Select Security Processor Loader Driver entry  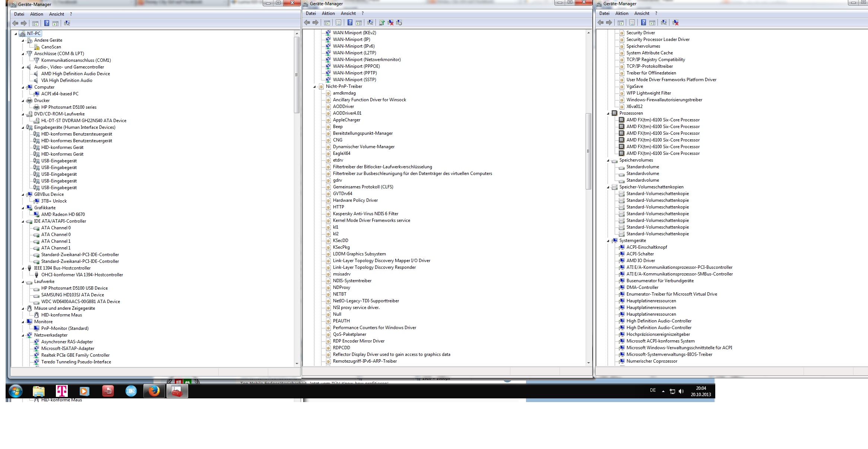tap(658, 39)
